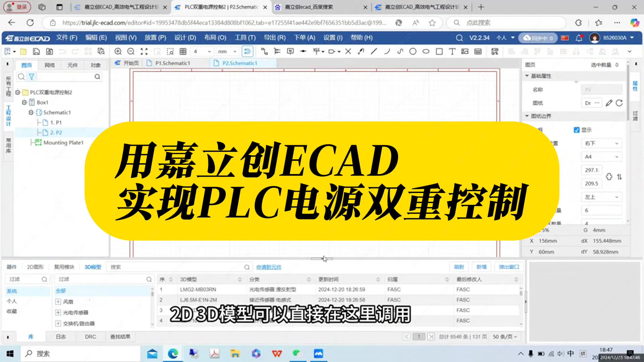Click the notification bell icon
Screen dimensions: 644x362
579,38
